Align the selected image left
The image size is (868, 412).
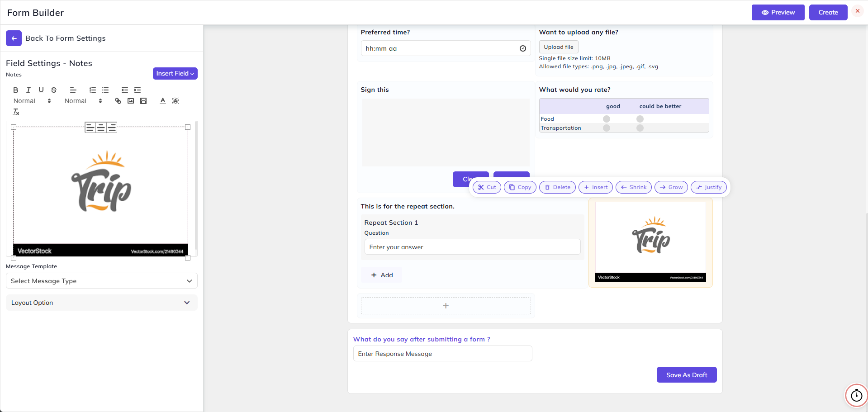pyautogui.click(x=90, y=128)
